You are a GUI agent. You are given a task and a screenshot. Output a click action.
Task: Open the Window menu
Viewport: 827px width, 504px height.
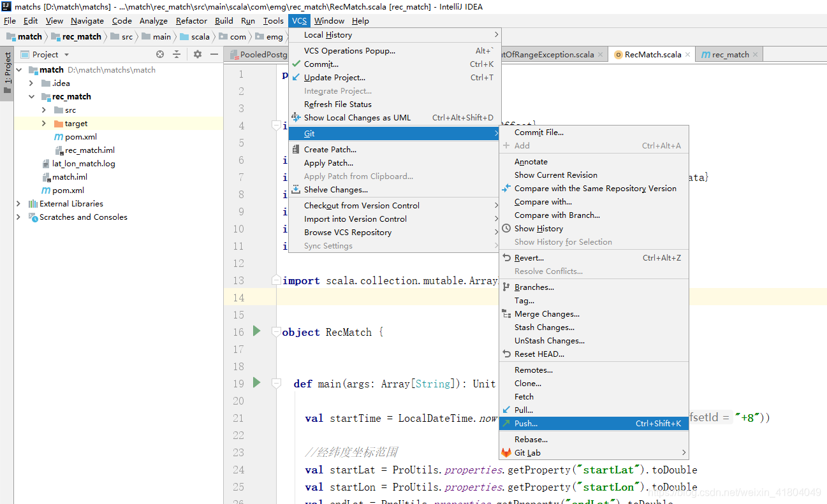(x=329, y=20)
